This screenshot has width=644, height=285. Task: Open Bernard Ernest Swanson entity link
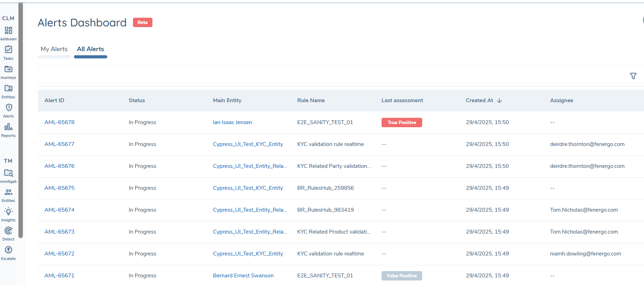243,276
